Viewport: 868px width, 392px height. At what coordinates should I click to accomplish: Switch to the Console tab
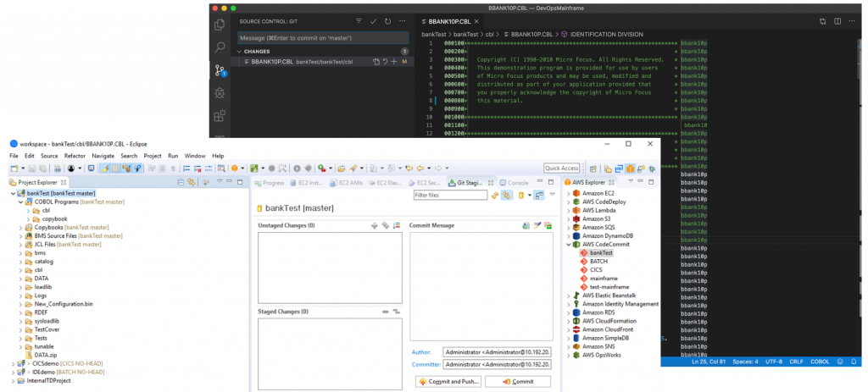(x=517, y=182)
